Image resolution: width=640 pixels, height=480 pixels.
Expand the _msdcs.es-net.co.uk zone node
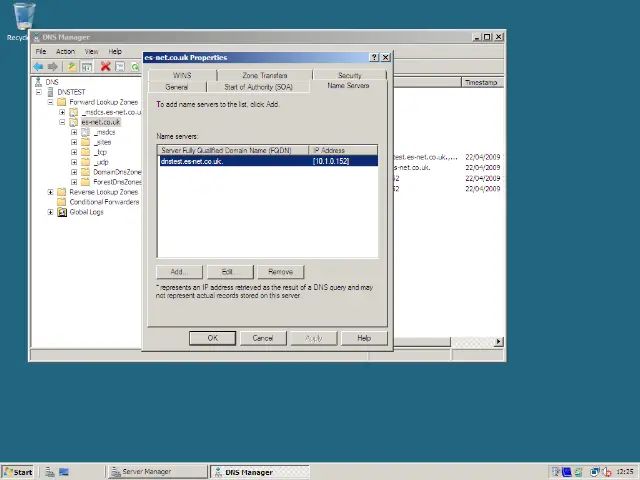(x=62, y=112)
